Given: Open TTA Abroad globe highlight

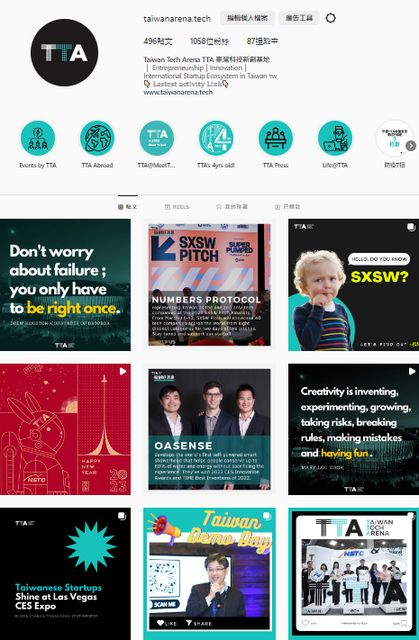Looking at the screenshot, I should coord(97,138).
